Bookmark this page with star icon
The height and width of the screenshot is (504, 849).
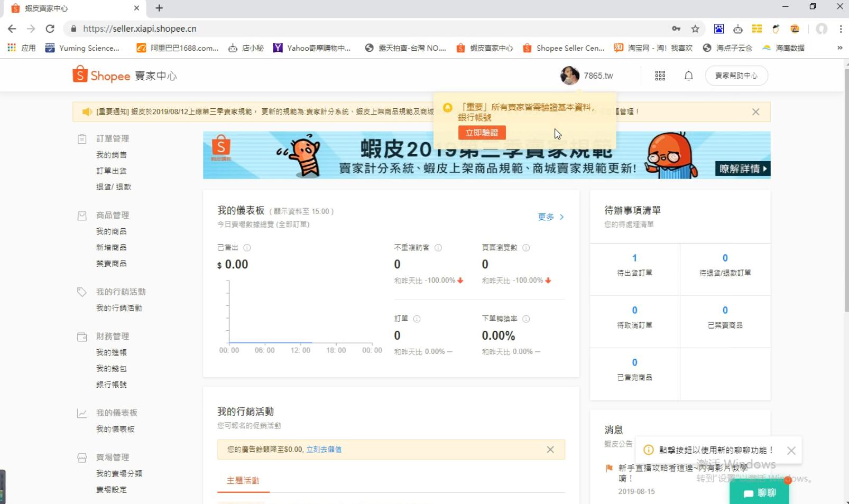695,29
